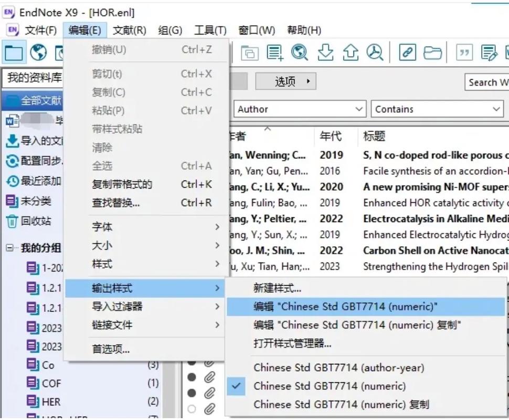This screenshot has width=509, height=420.
Task: Click the new reference icon
Action: (x=274, y=52)
